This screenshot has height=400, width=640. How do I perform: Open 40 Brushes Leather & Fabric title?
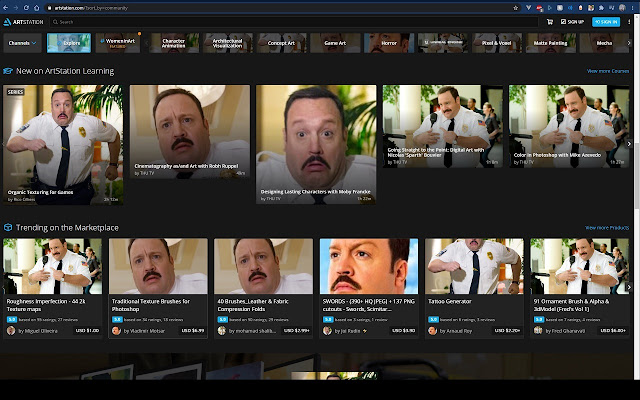253,305
